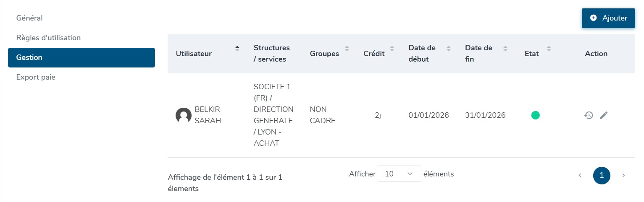Open the Afficher 10 elements dropdown
Viewport: 644px width, 202px height.
coord(399,174)
